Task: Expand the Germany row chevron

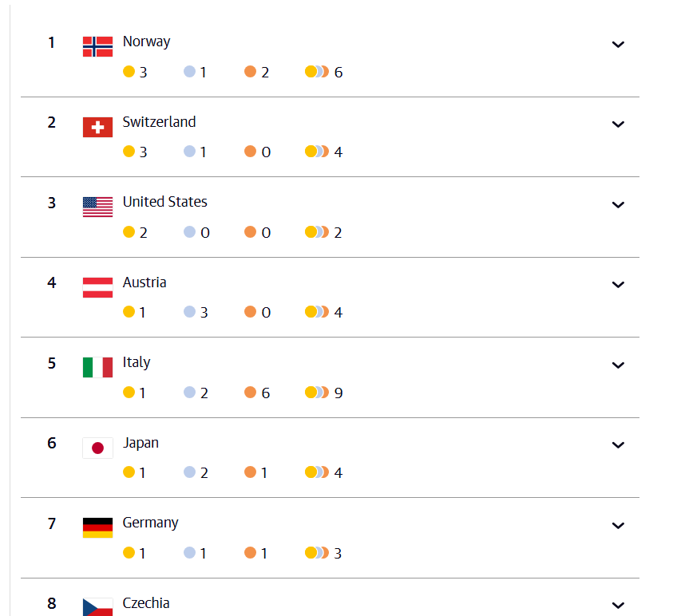Action: pyautogui.click(x=617, y=526)
